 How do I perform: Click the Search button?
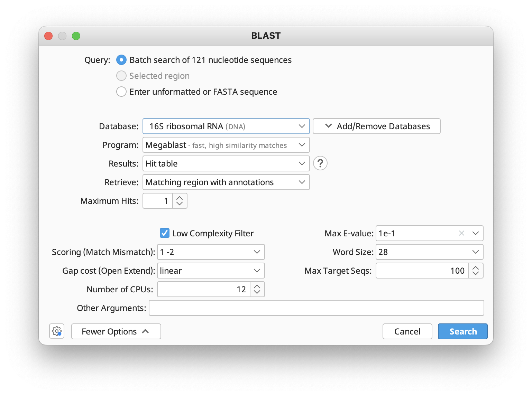[x=463, y=331]
